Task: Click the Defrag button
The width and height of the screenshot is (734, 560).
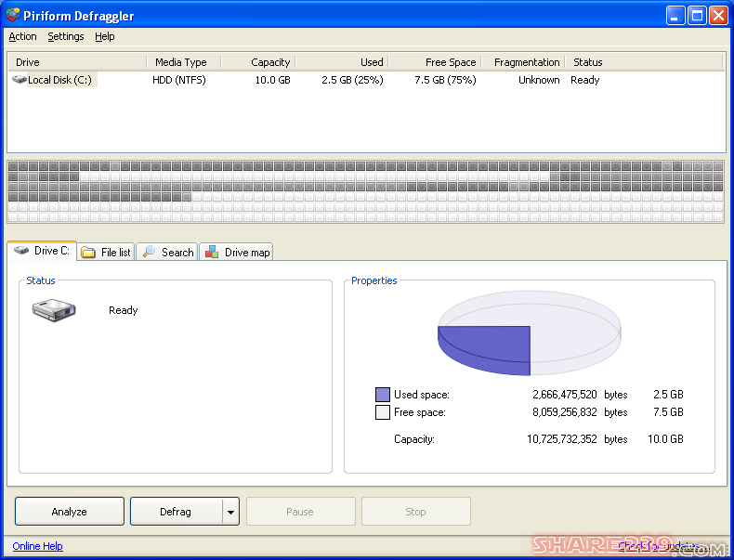Action: (176, 512)
